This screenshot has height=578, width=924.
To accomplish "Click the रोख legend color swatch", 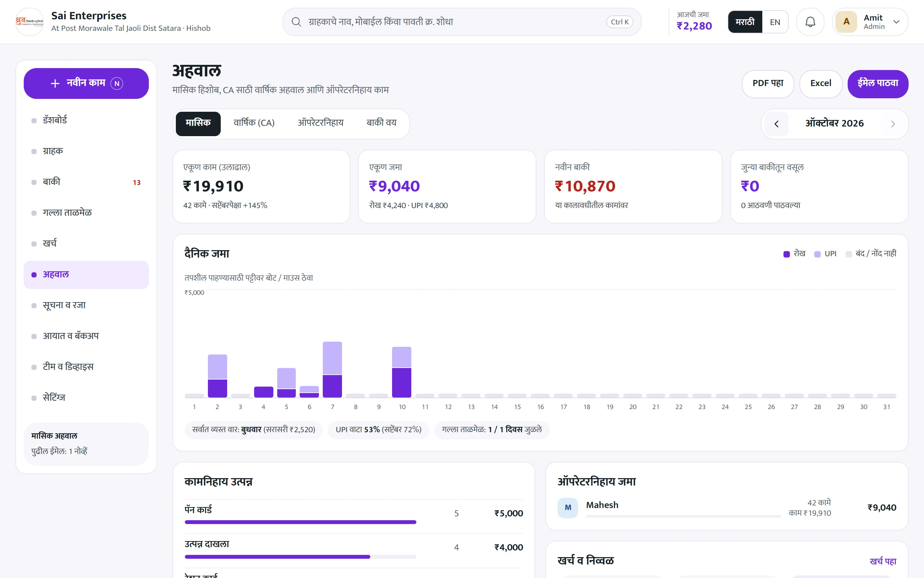I will [786, 254].
